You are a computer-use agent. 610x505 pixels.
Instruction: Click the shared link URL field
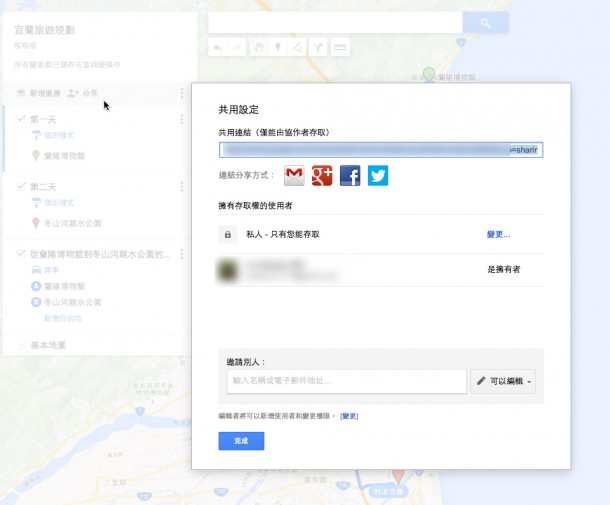coord(381,150)
